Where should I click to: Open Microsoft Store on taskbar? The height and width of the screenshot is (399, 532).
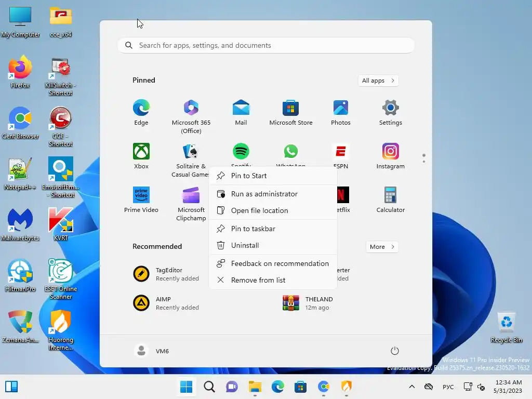[300, 387]
